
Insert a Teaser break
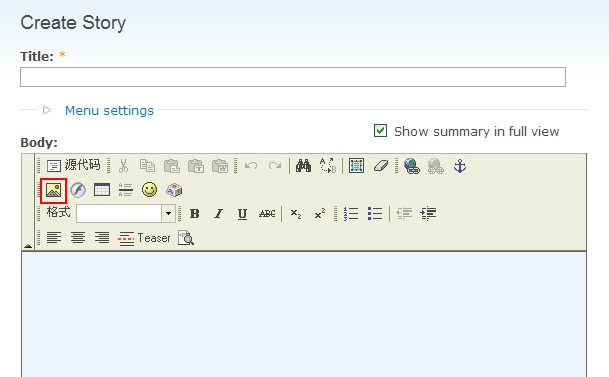tap(144, 238)
